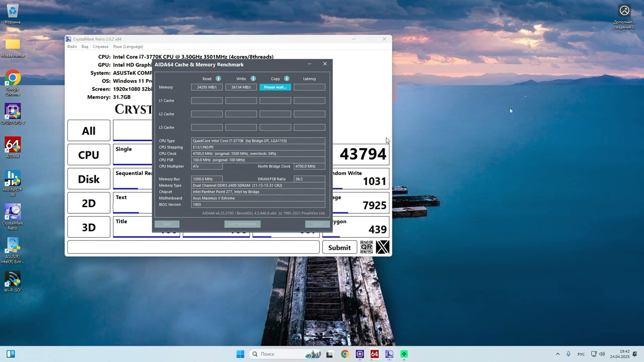Open the widgets button at taskbar left
This screenshot has width=644, height=362.
11,354
